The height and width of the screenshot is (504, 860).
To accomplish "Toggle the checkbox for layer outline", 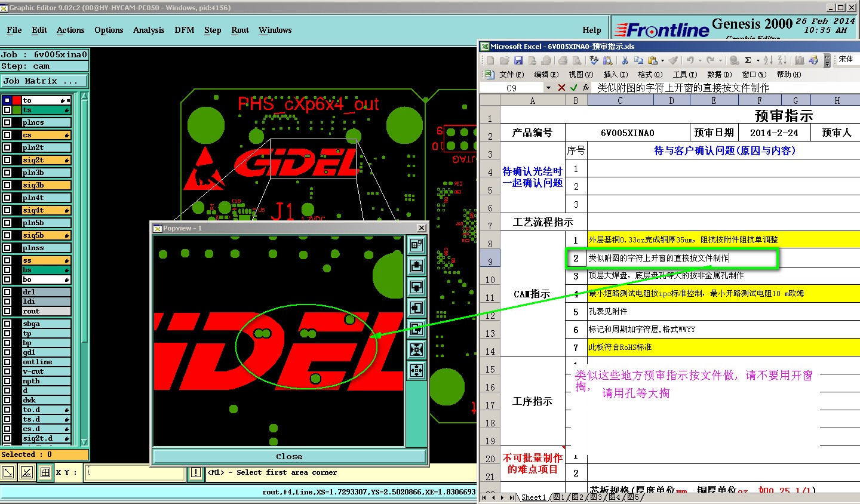I will point(7,362).
